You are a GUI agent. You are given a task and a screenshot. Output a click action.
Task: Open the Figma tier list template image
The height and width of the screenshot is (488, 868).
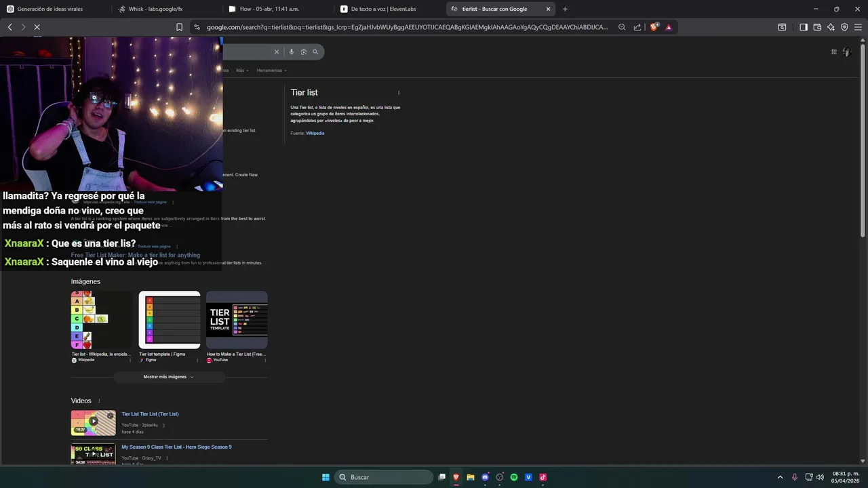[x=170, y=320]
